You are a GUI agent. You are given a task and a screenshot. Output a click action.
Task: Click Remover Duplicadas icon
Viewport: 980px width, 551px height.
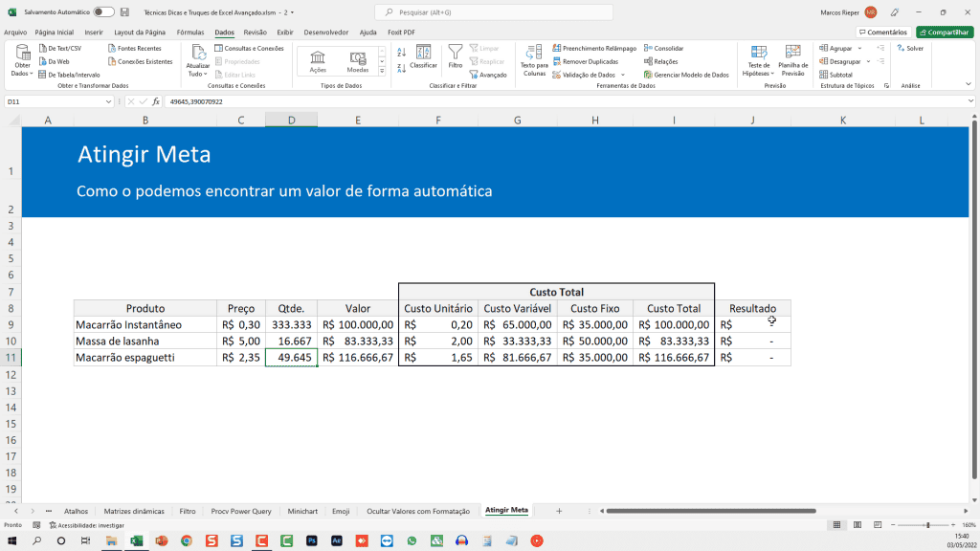pos(557,61)
